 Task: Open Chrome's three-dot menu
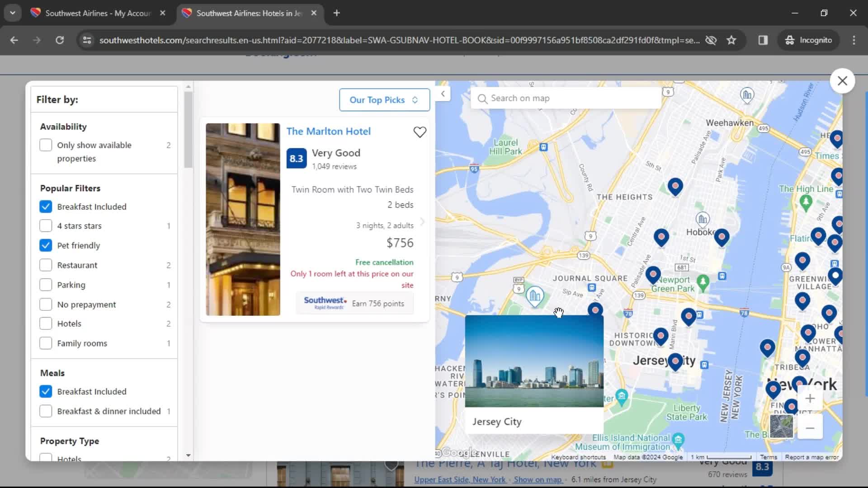tap(854, 40)
